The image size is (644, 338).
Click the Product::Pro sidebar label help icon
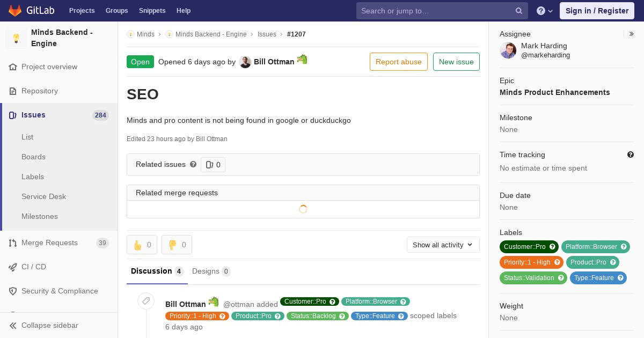point(613,262)
